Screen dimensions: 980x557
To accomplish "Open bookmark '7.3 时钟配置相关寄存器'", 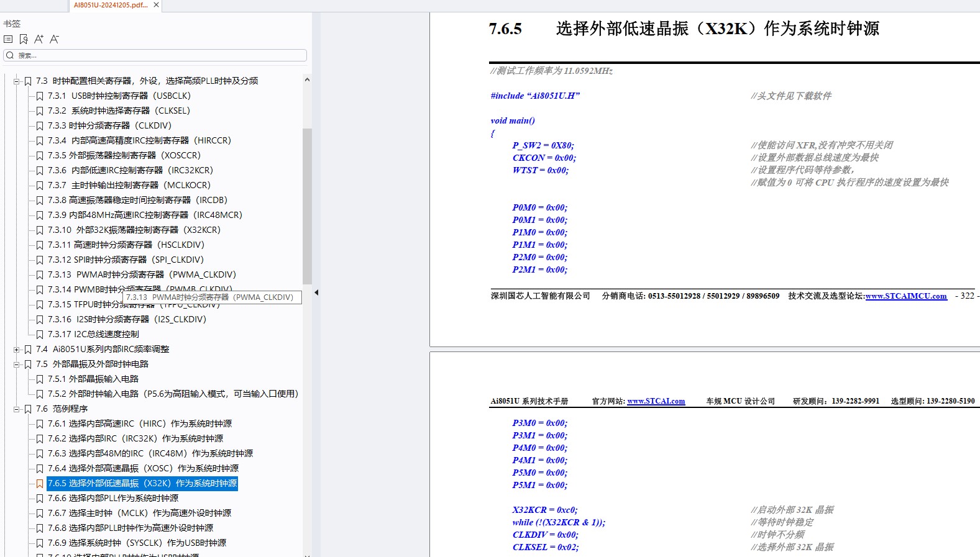I will 147,81.
